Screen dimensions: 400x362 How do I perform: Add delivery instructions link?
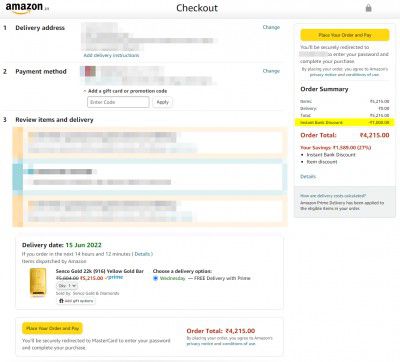(111, 55)
